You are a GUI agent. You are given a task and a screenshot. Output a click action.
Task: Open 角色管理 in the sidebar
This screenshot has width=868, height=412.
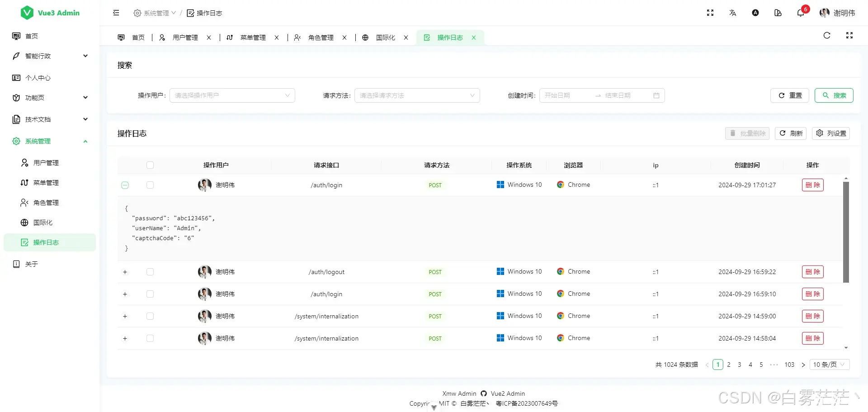pyautogui.click(x=50, y=203)
